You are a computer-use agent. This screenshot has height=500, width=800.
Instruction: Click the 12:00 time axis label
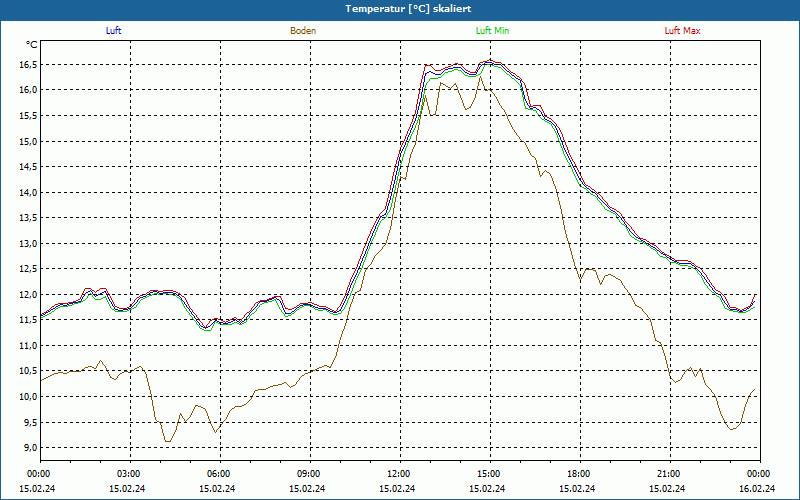[400, 474]
